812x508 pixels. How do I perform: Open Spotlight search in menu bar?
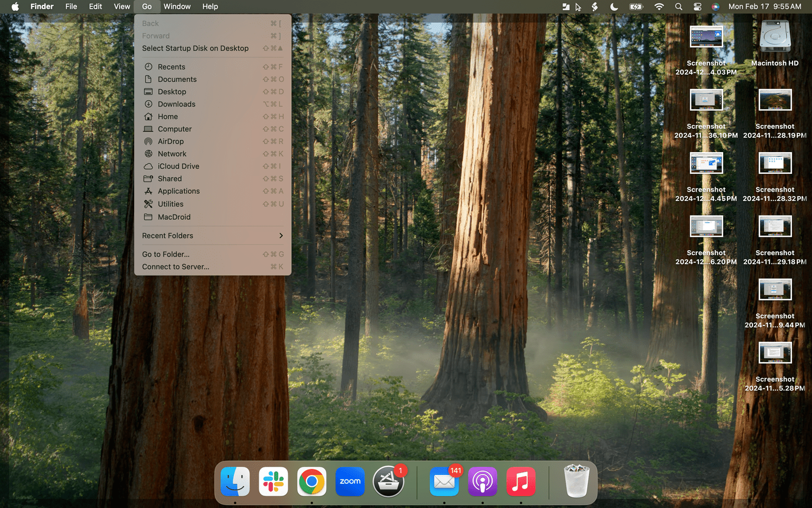coord(678,6)
